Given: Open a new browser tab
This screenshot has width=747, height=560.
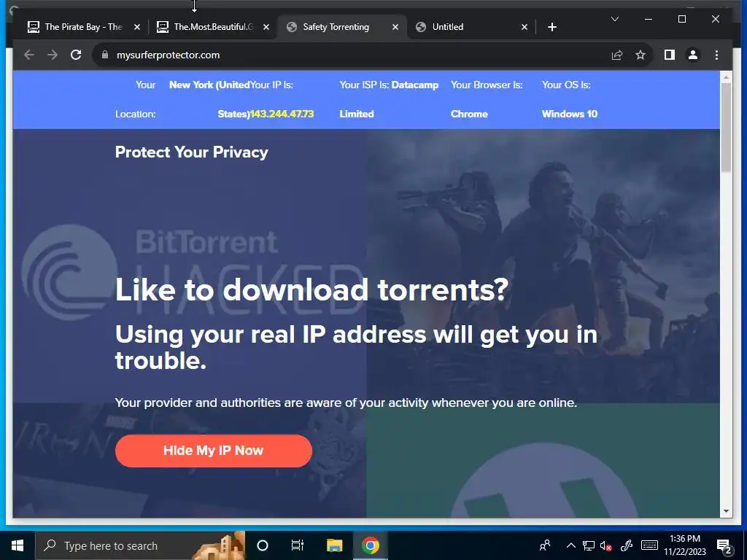Looking at the screenshot, I should pos(552,27).
